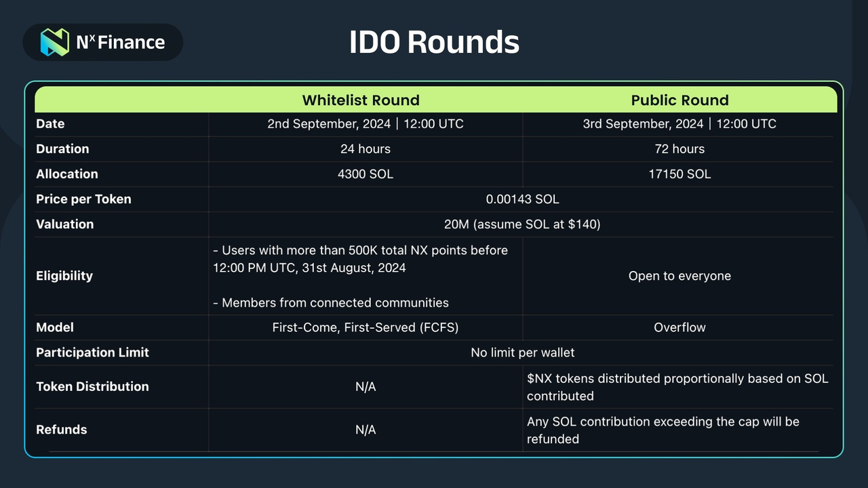Select the Public Round column header
The height and width of the screenshot is (488, 868).
pos(679,100)
